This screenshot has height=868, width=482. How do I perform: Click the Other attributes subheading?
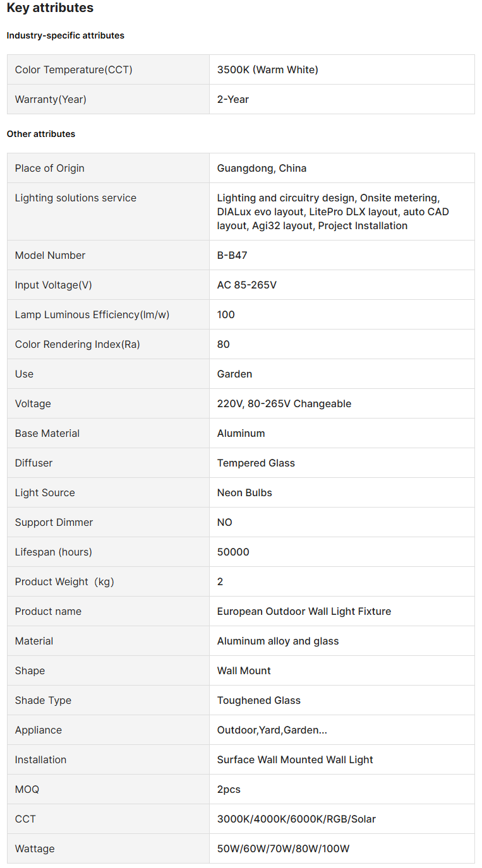tap(40, 134)
